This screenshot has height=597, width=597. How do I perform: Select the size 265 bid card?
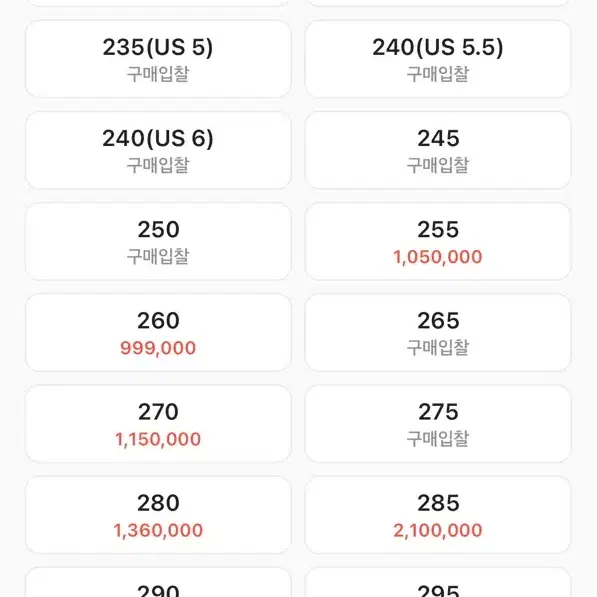[x=438, y=332]
